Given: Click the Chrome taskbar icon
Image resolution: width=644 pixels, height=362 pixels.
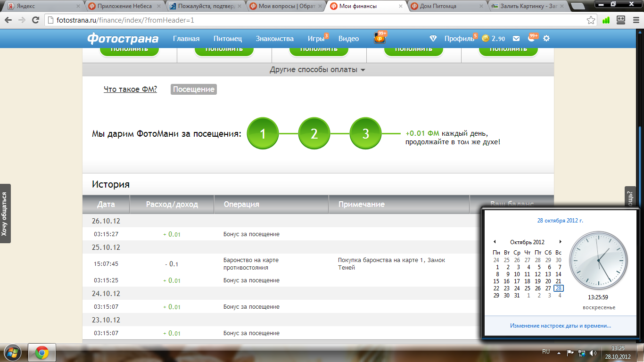Looking at the screenshot, I should [42, 353].
